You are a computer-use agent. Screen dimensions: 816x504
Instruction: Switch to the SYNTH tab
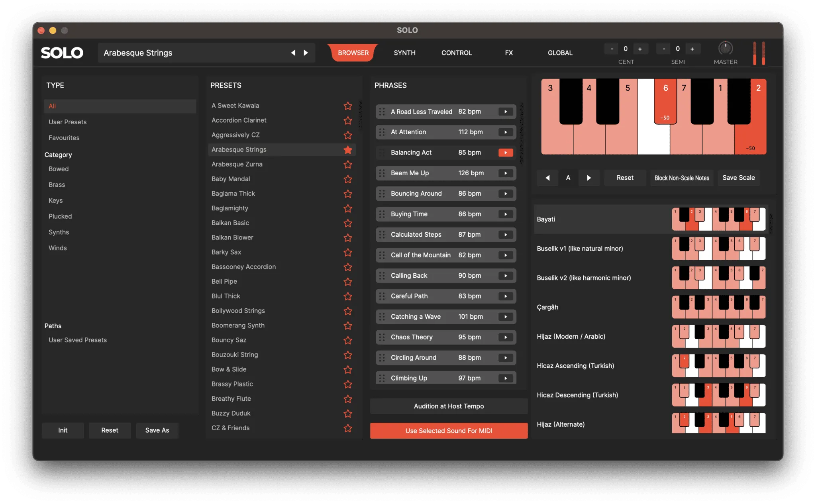(x=404, y=53)
